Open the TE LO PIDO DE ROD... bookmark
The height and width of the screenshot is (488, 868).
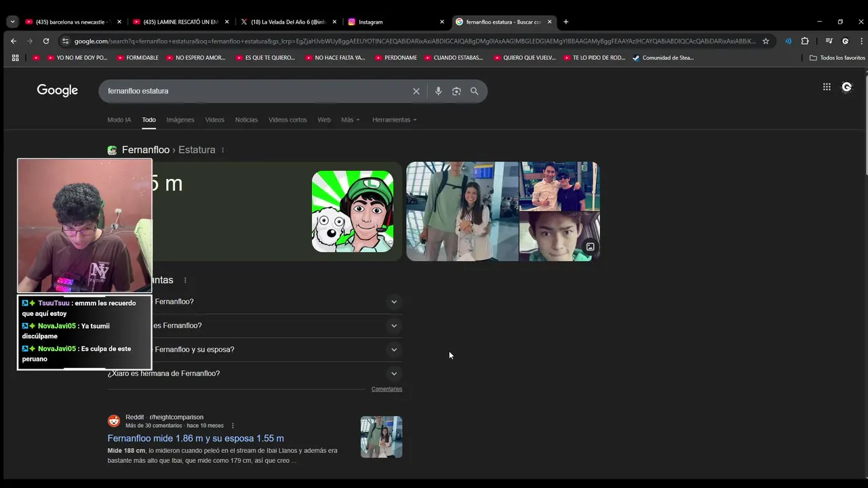[595, 58]
